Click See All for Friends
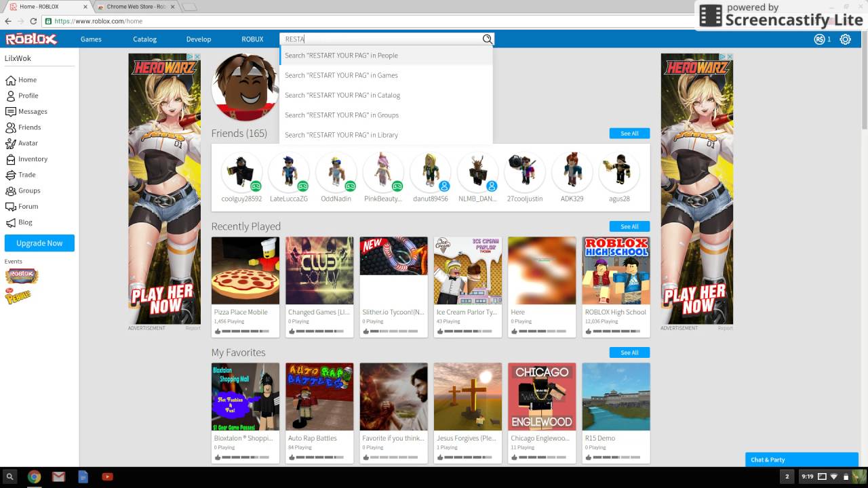Viewport: 868px width, 488px height. 629,134
